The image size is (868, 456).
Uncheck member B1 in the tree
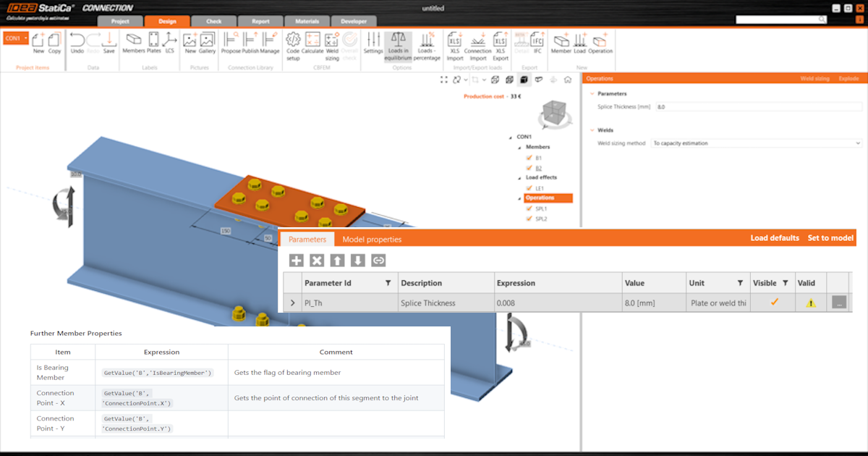[529, 157]
